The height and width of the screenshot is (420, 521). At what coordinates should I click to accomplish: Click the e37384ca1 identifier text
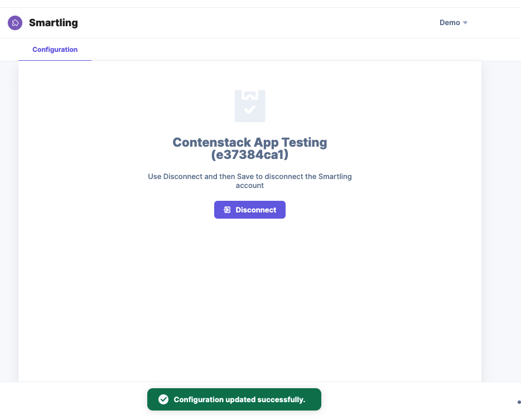249,155
